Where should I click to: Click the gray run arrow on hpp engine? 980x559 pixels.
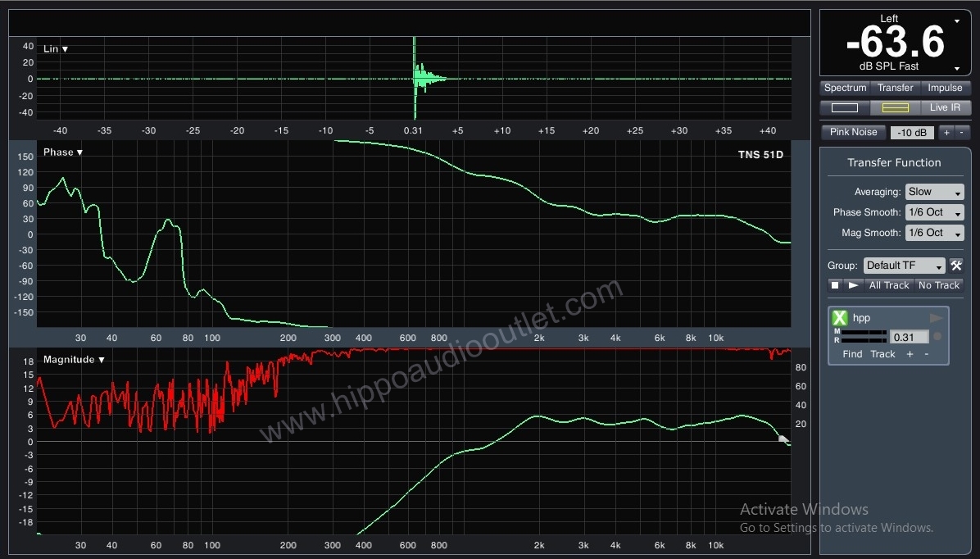pos(936,318)
